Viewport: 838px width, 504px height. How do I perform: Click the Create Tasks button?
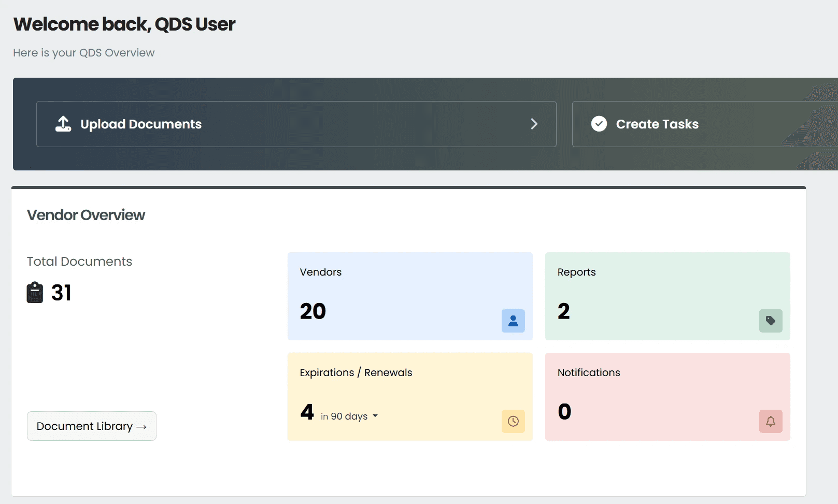(x=705, y=124)
